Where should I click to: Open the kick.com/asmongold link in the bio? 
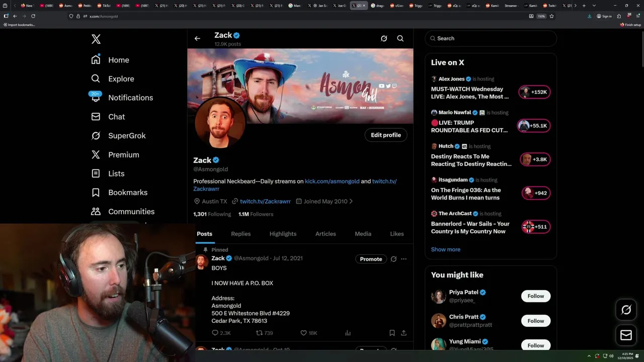pos(332,181)
